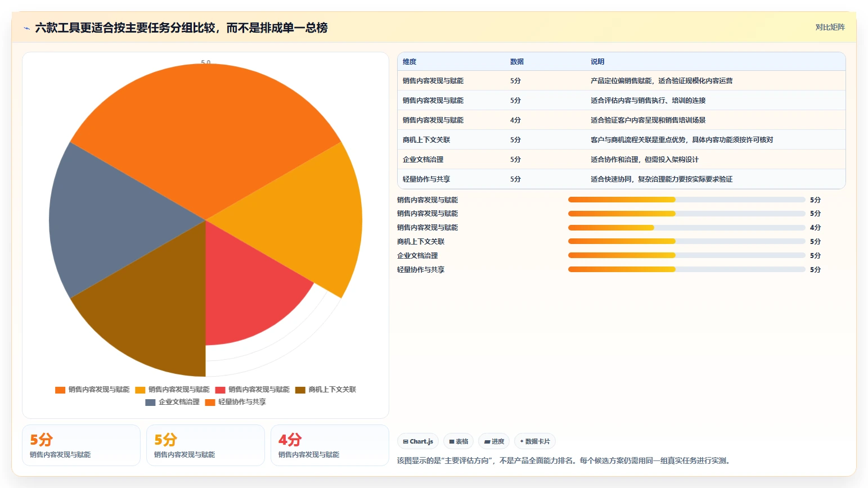Click 商机上下文关联 in the table
This screenshot has width=868, height=488.
click(426, 140)
